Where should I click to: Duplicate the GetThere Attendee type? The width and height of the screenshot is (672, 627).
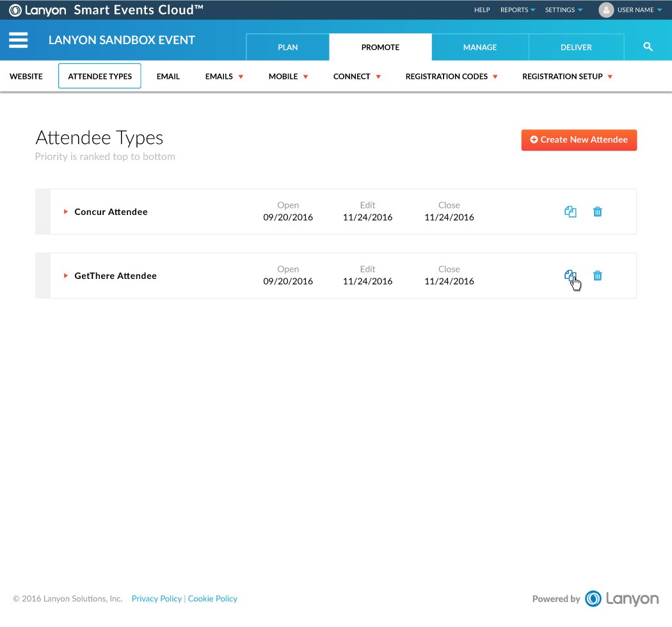[570, 275]
